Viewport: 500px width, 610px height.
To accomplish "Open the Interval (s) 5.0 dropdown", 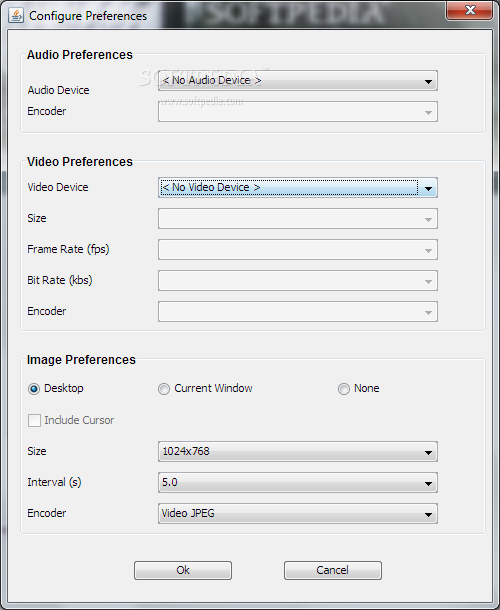I will pos(298,483).
